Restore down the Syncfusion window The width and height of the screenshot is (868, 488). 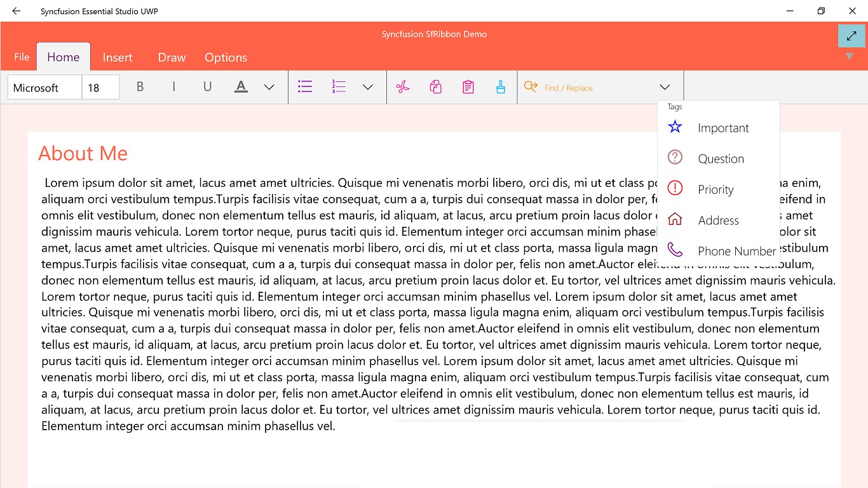821,11
